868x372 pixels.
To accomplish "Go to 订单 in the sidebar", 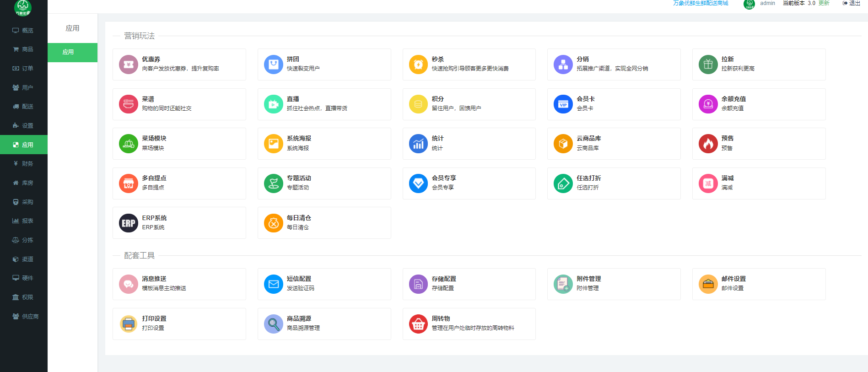I will (x=23, y=69).
